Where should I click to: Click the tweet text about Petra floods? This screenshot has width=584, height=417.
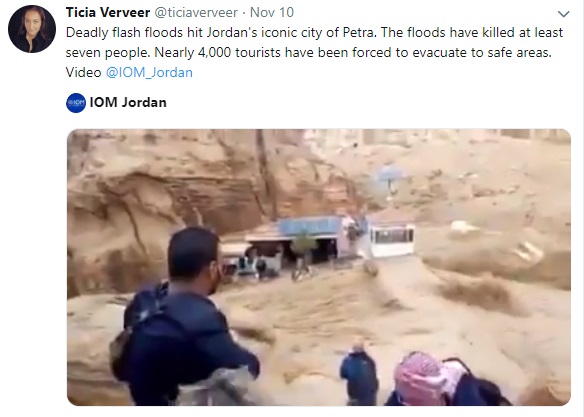coord(314,52)
